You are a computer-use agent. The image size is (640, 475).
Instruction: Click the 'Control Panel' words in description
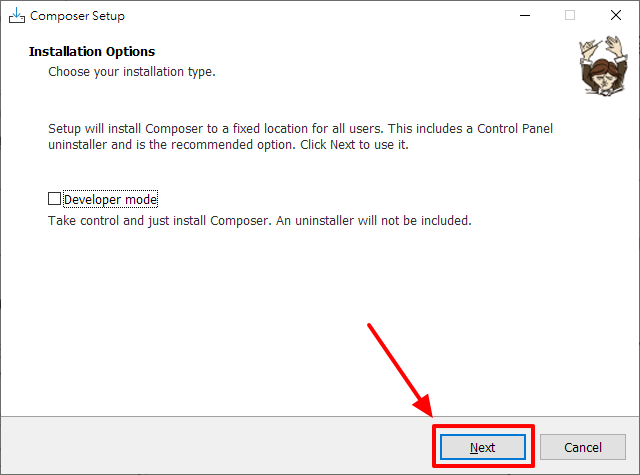click(x=515, y=129)
